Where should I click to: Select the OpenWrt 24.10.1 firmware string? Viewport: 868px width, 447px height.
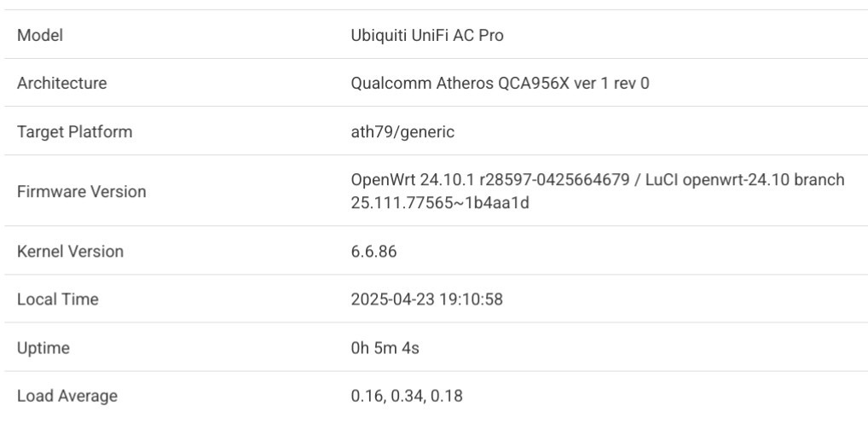pyautogui.click(x=413, y=180)
